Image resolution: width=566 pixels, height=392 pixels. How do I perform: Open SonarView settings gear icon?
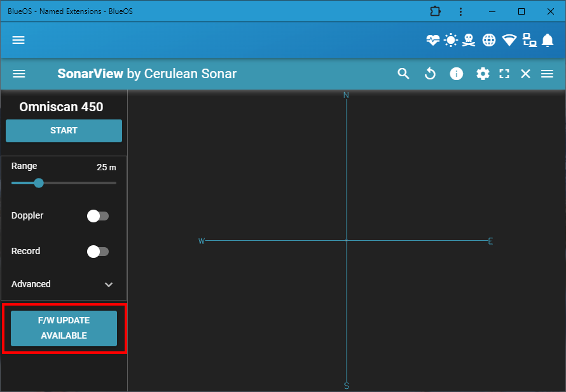(483, 74)
